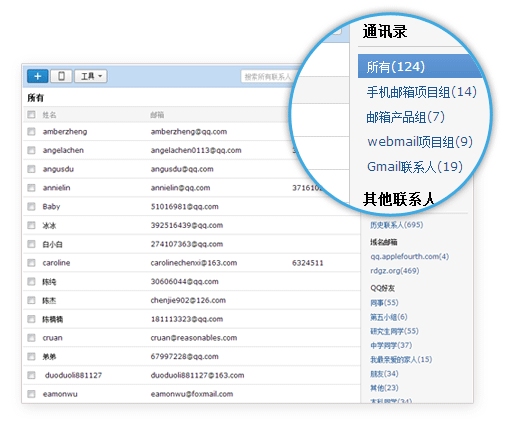
Task: Open 历史联系人(695) list
Action: point(397,225)
